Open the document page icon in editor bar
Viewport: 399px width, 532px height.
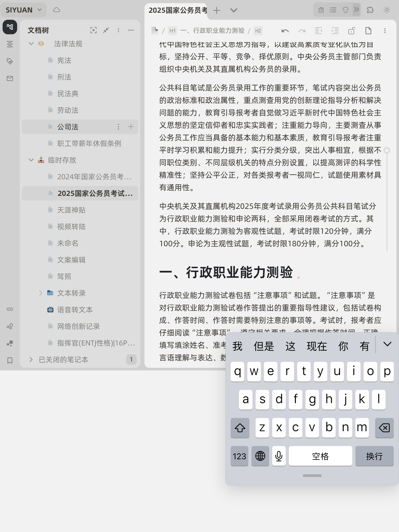tap(368, 31)
